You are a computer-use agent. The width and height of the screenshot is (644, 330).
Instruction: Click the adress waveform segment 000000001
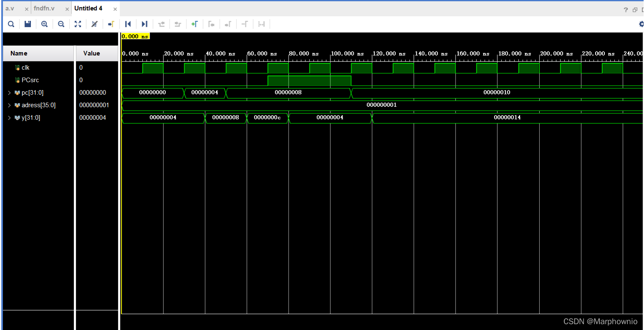(x=382, y=105)
